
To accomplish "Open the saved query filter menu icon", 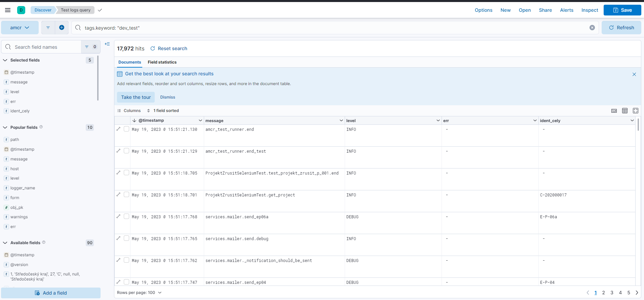I will (48, 28).
